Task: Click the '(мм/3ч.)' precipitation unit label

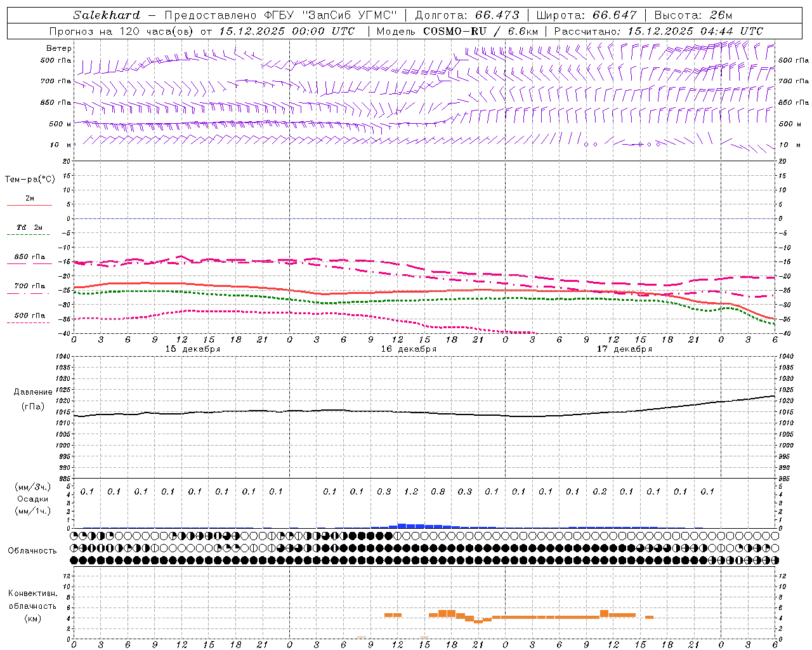Action: tap(33, 487)
